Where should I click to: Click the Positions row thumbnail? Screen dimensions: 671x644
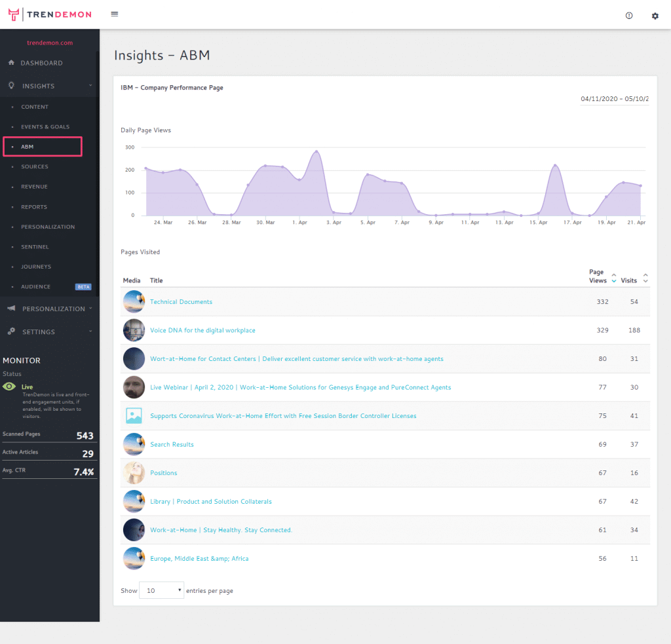(x=134, y=473)
